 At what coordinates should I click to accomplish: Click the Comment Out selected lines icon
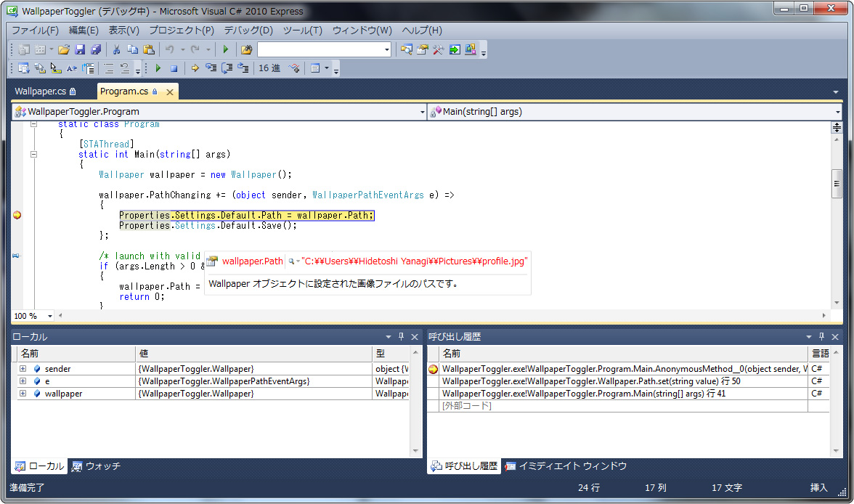pos(109,68)
